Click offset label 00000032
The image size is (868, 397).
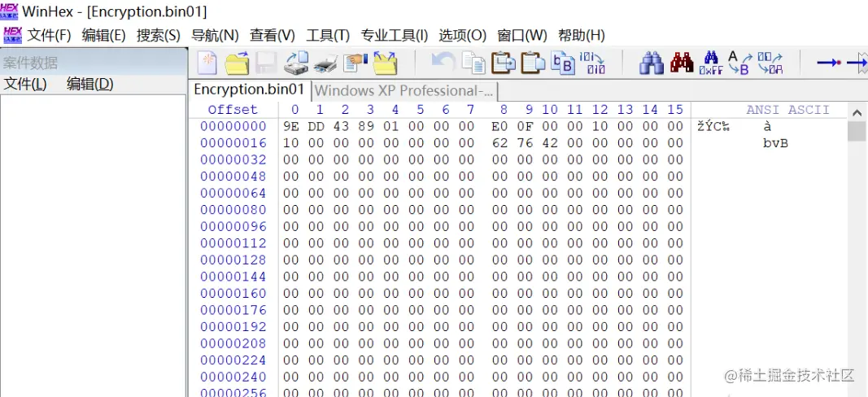coord(233,160)
